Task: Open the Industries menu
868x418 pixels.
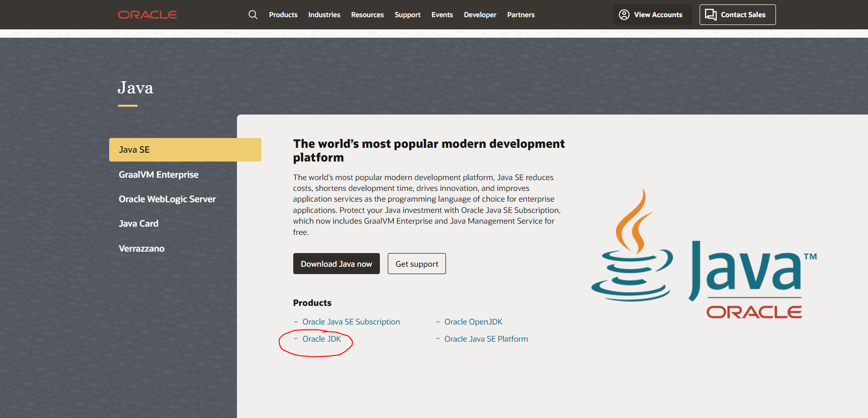Action: coord(324,15)
